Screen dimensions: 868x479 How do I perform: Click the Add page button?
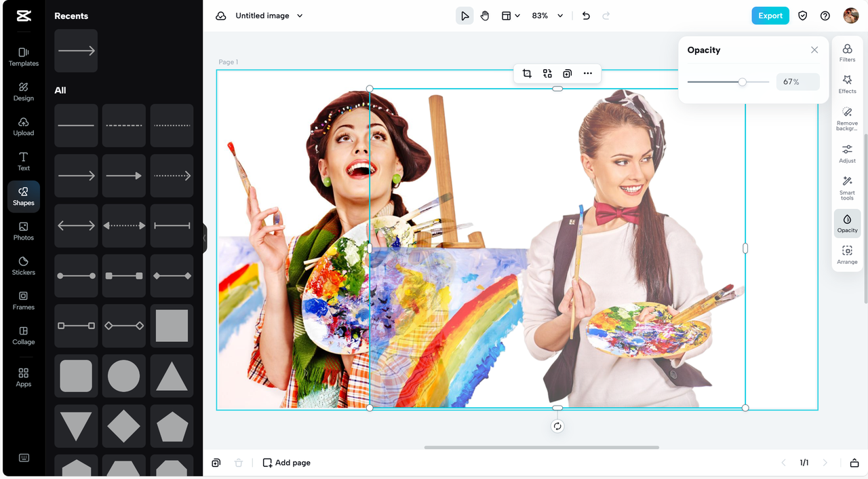click(287, 463)
